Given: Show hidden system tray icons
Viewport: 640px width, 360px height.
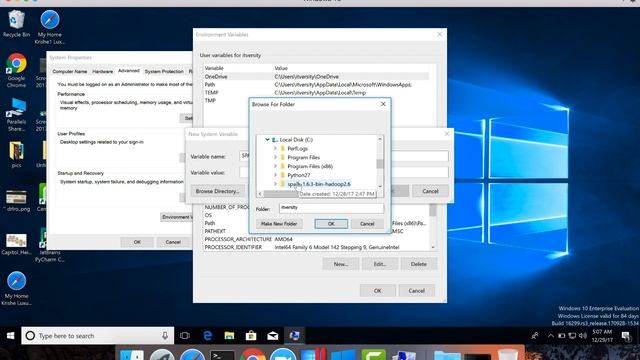Looking at the screenshot, I should pos(551,336).
